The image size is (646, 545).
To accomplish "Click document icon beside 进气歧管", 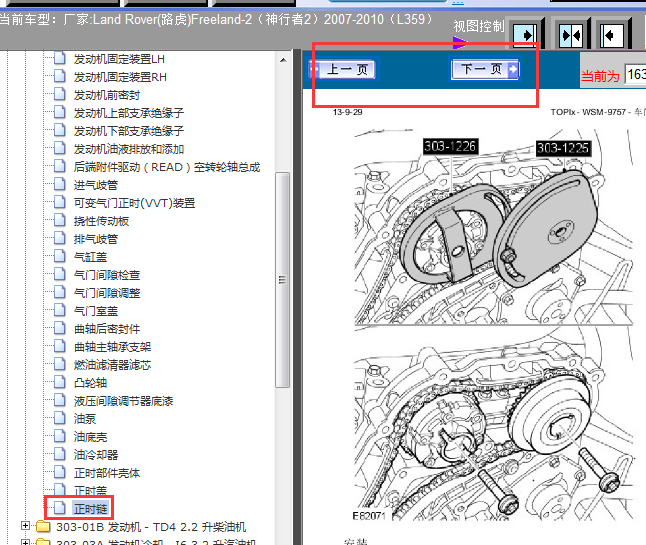I will point(60,184).
